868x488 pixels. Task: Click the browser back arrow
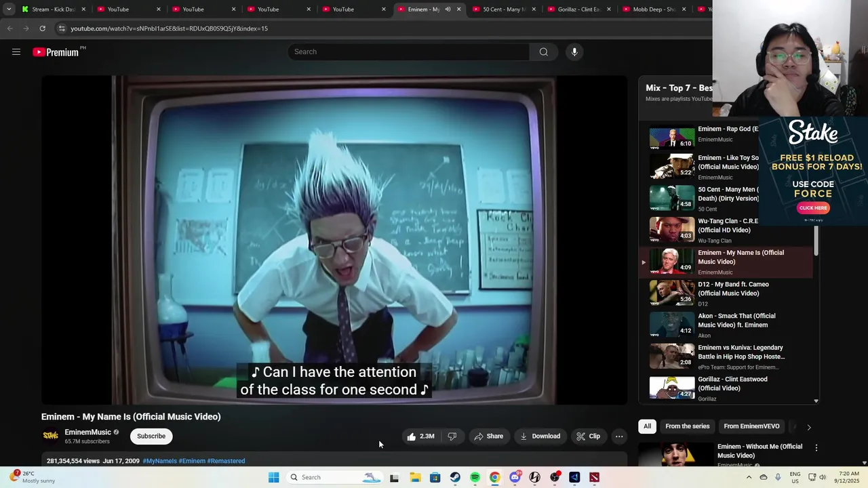(x=9, y=28)
